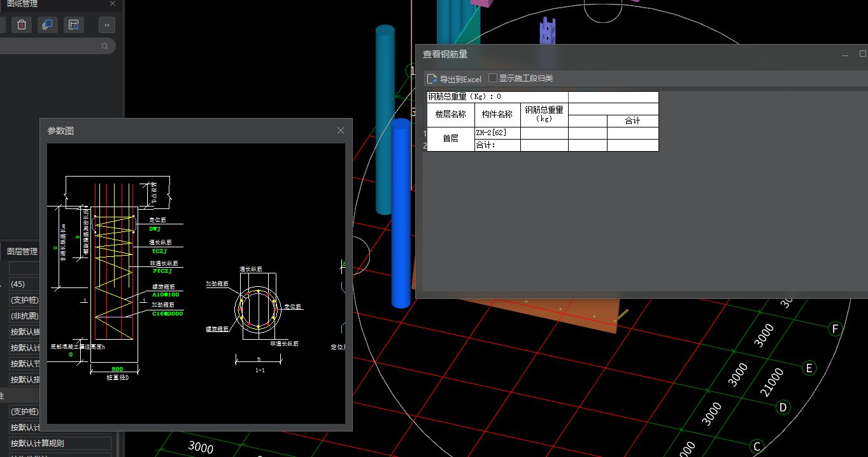Click the 钢筋总重量（kg） column header
This screenshot has height=457, width=868.
click(544, 115)
